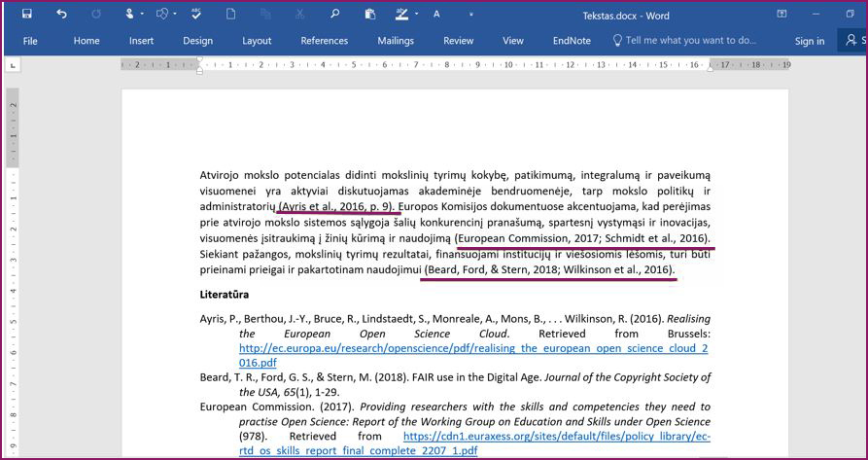Open the ec.europa.eu openscience PDF link

tap(472, 348)
